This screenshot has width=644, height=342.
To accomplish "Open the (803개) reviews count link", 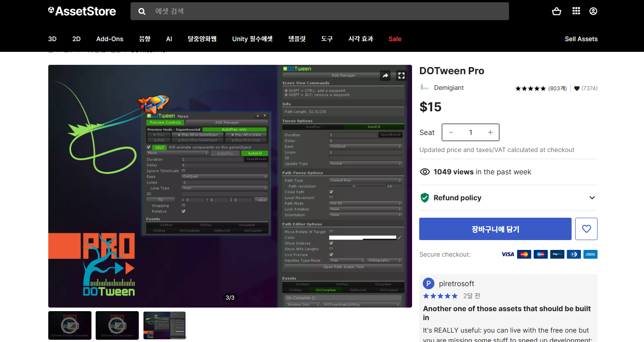I will 557,89.
